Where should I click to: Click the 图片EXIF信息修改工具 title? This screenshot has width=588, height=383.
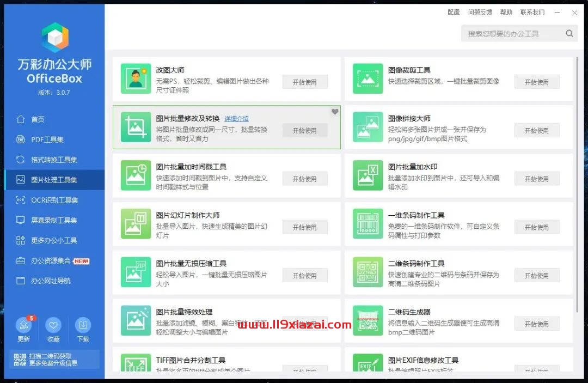pos(423,360)
